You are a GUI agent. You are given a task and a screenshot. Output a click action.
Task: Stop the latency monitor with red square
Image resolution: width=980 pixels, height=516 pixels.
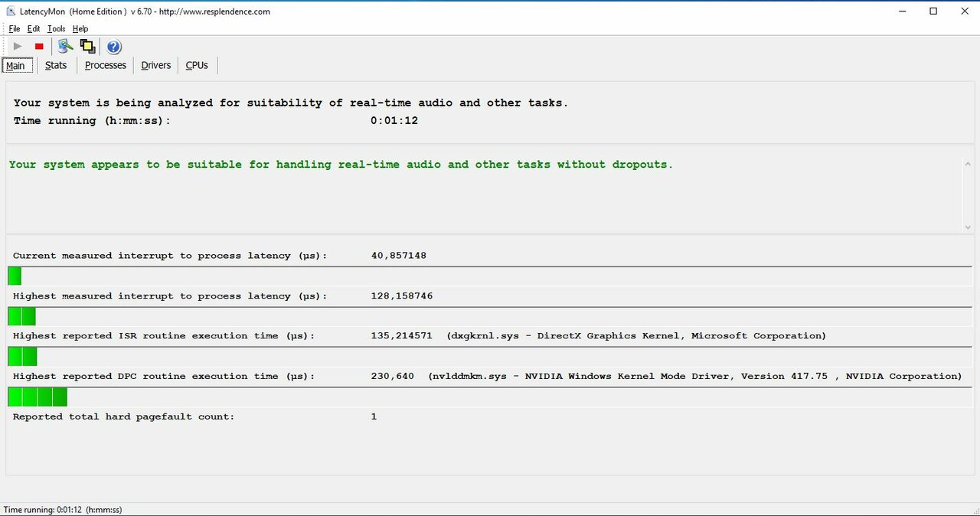click(x=39, y=47)
